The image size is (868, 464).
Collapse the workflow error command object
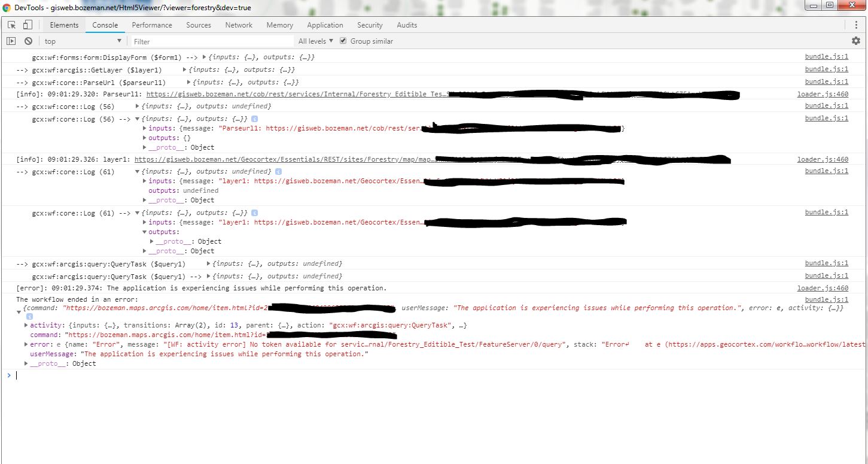pyautogui.click(x=19, y=312)
